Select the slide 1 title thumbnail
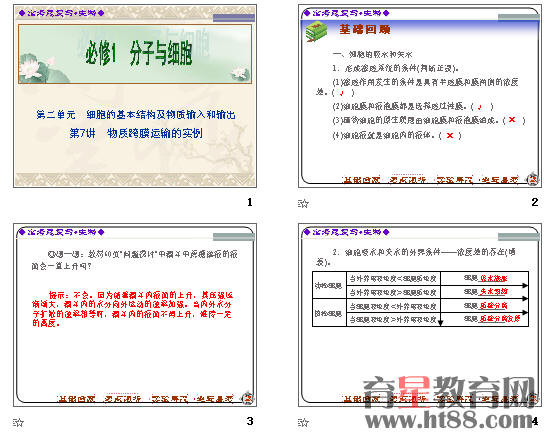This screenshot has height=432, width=550. 135,96
